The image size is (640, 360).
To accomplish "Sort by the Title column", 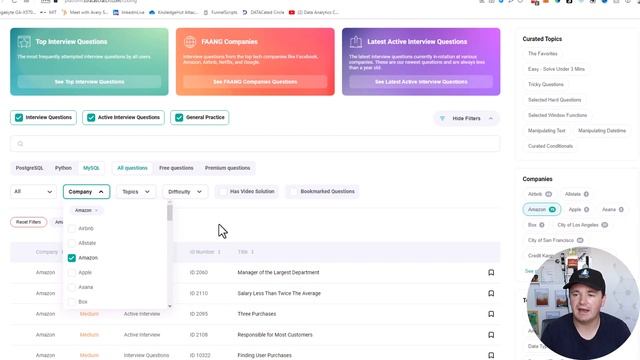I will (245, 252).
